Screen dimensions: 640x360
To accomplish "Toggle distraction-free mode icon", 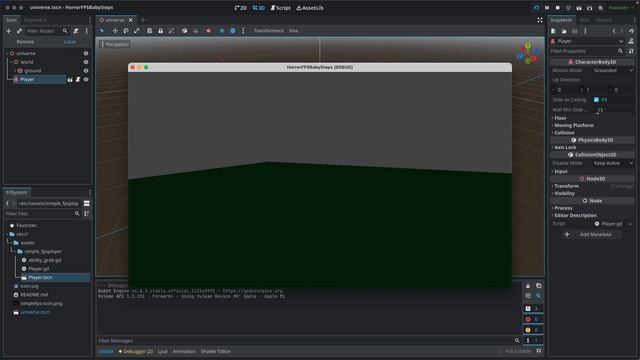I will 540,20.
